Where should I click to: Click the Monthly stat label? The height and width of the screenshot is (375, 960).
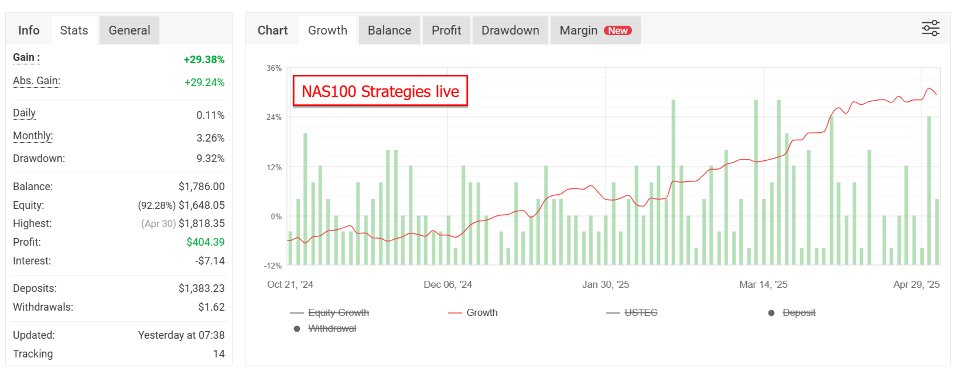[x=33, y=136]
